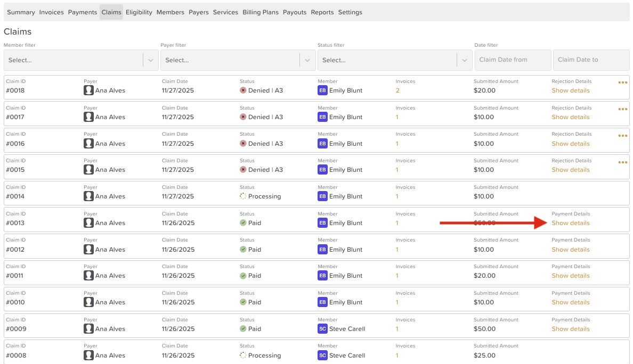Screen dimensions: 633x364
Task: Click the SC member badge on claim #0009
Action: pyautogui.click(x=322, y=329)
